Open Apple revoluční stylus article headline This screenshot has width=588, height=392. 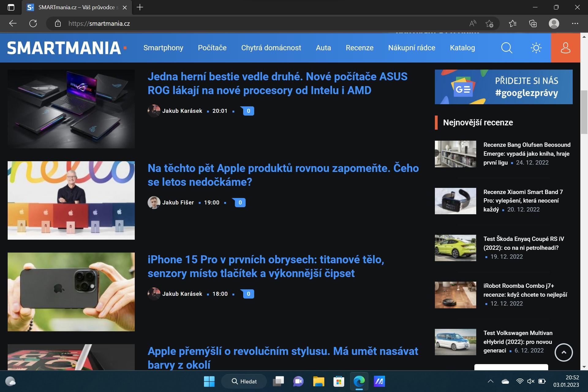pyautogui.click(x=283, y=358)
